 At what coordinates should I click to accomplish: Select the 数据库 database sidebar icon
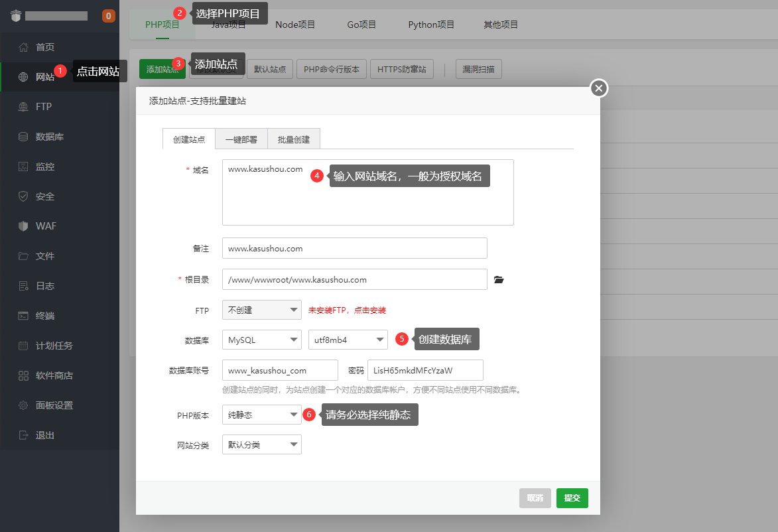click(x=24, y=137)
